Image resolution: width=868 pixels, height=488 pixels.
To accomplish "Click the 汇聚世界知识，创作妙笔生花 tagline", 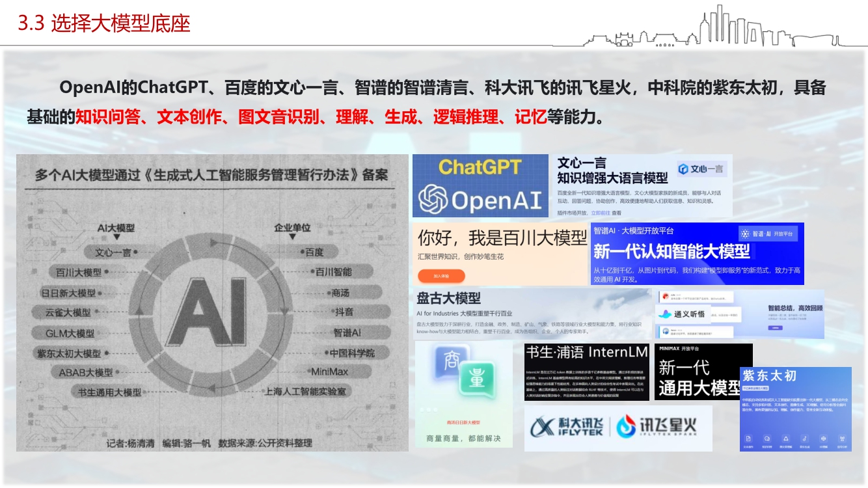I will 461,256.
